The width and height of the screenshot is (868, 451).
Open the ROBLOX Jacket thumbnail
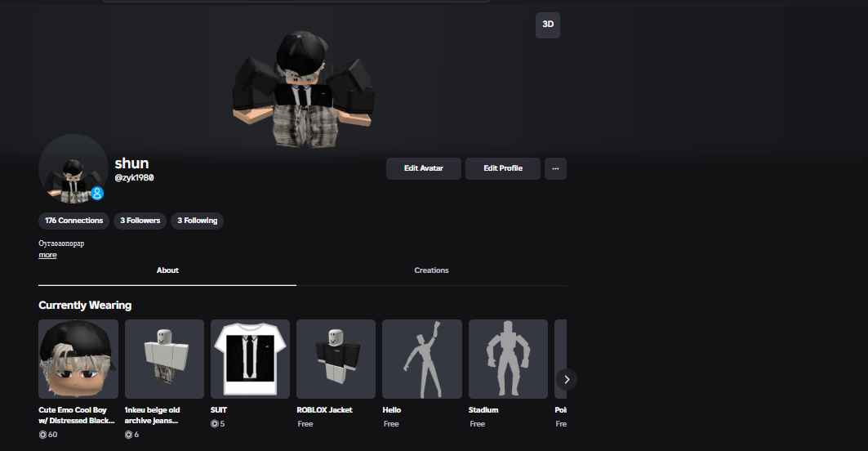(x=336, y=359)
